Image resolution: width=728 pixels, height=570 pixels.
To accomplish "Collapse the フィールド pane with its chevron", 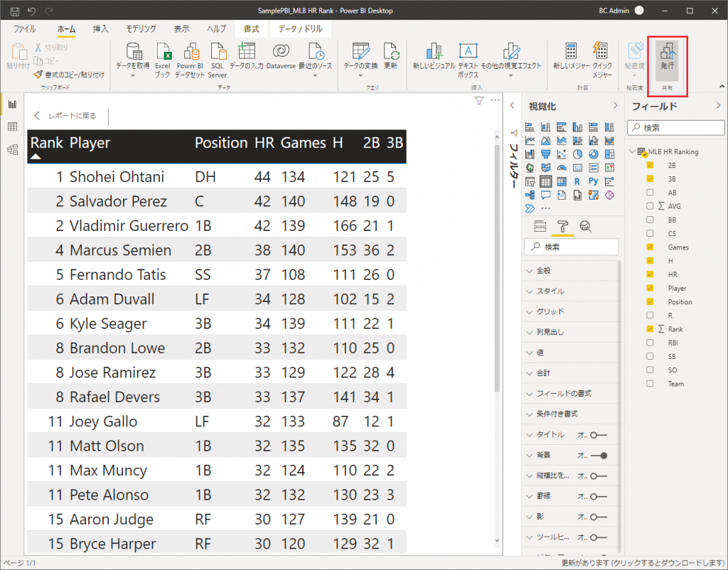I will (718, 106).
